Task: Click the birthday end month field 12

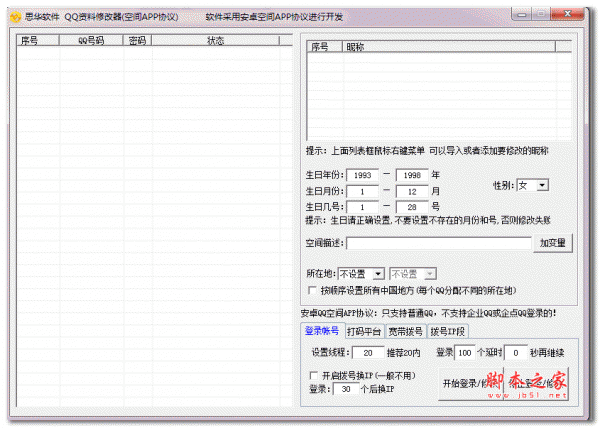Action: click(x=412, y=191)
